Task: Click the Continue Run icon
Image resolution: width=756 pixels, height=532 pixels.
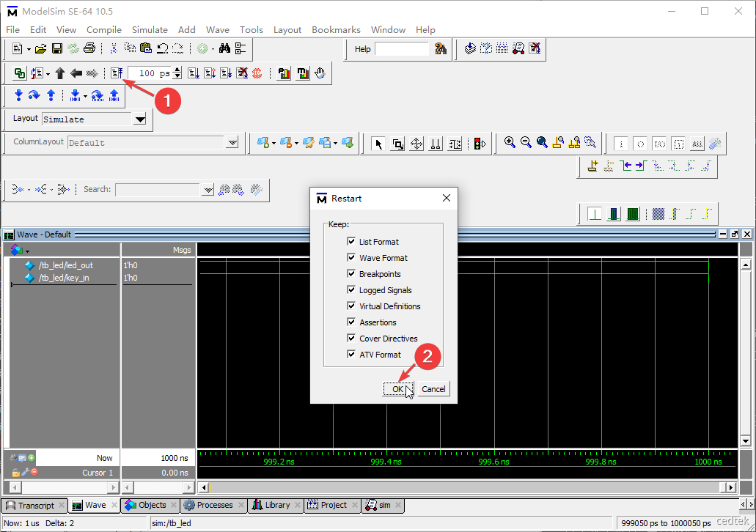Action: click(x=210, y=73)
